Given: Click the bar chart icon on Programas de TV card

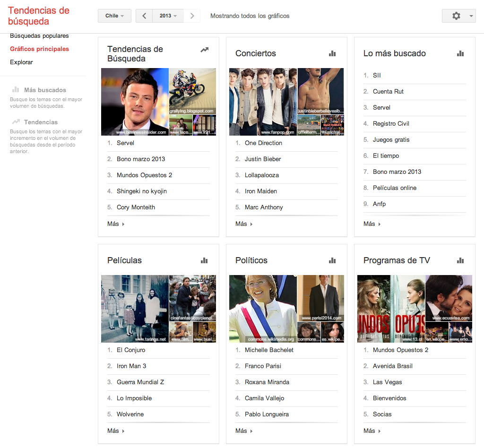Looking at the screenshot, I should 460,260.
